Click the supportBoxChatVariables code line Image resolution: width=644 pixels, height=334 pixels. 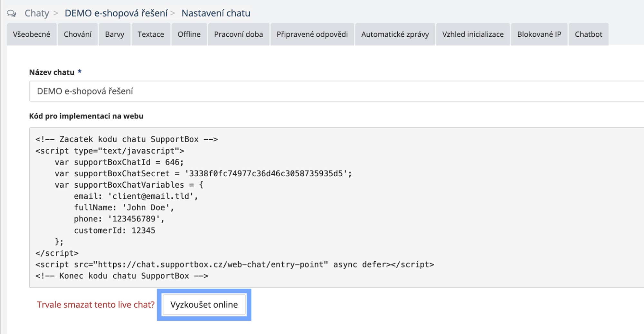[129, 185]
